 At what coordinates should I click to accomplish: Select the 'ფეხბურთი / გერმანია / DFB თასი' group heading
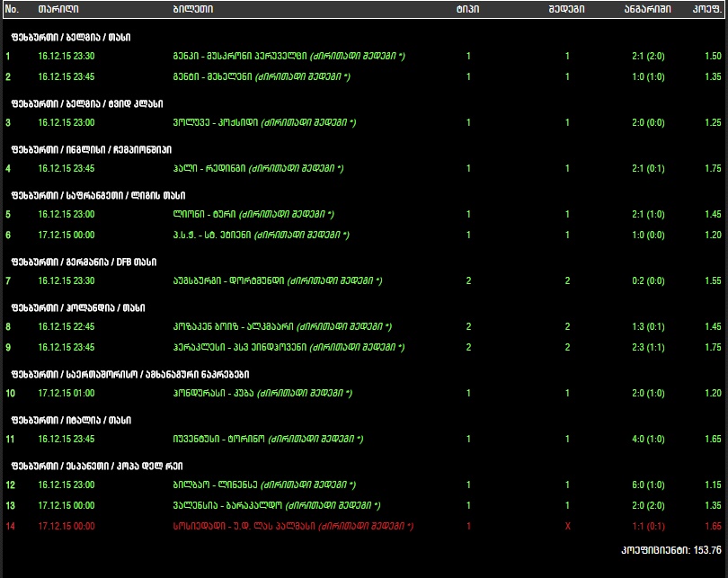tap(84, 262)
